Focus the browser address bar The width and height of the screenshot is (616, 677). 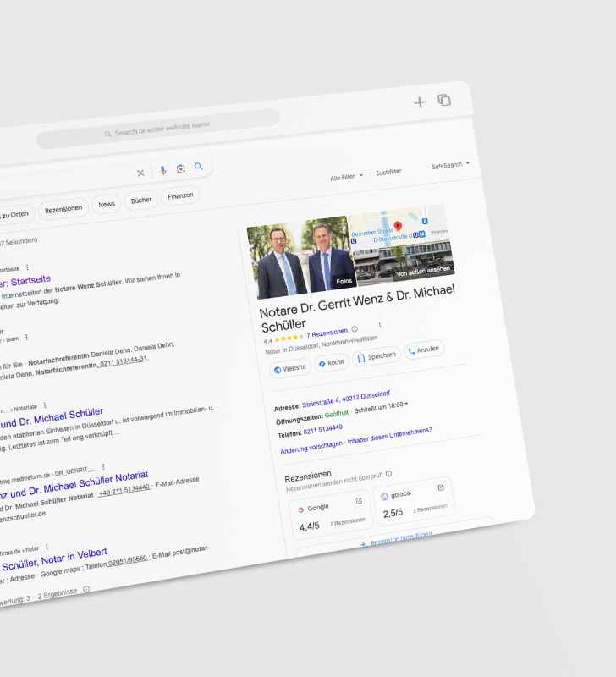(158, 129)
